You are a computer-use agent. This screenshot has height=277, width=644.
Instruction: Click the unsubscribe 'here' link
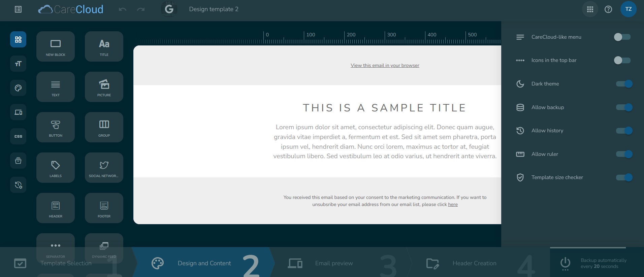pos(453,204)
